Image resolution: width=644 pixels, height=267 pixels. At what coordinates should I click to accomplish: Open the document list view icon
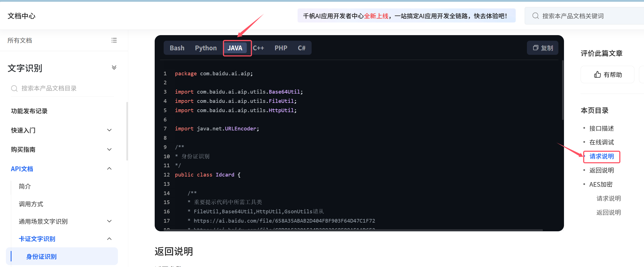click(114, 40)
